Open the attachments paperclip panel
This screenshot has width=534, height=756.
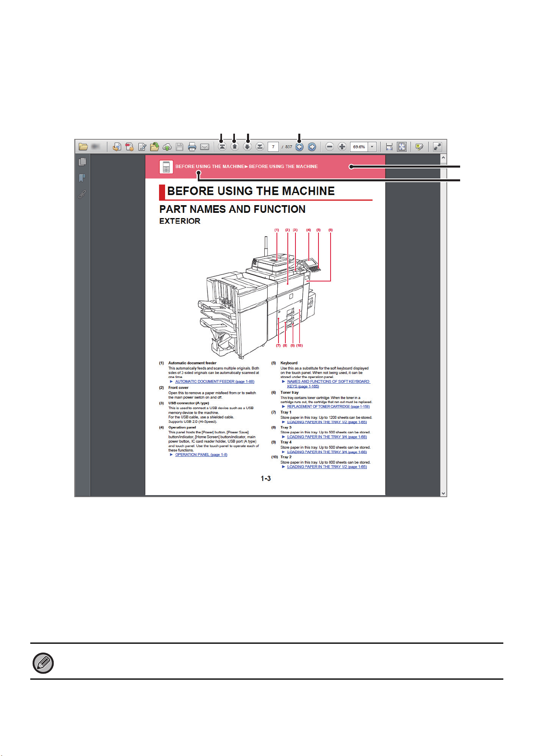[82, 195]
